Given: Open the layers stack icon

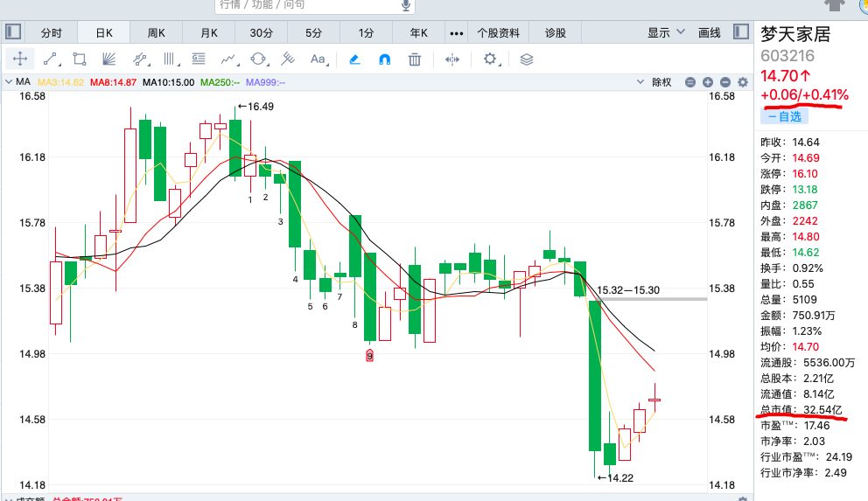Looking at the screenshot, I should (527, 59).
